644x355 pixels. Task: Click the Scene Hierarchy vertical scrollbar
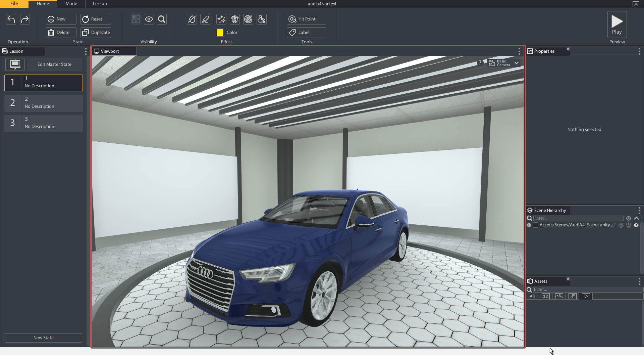tap(642, 248)
